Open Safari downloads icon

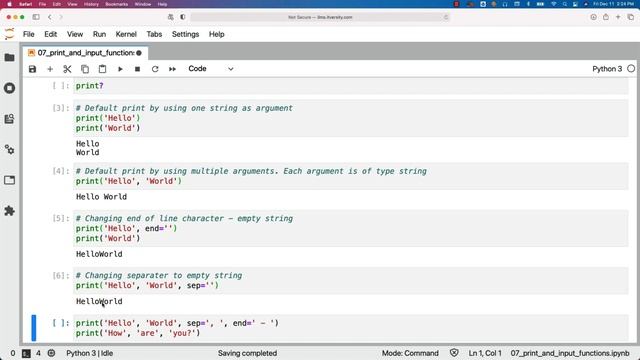tap(593, 17)
